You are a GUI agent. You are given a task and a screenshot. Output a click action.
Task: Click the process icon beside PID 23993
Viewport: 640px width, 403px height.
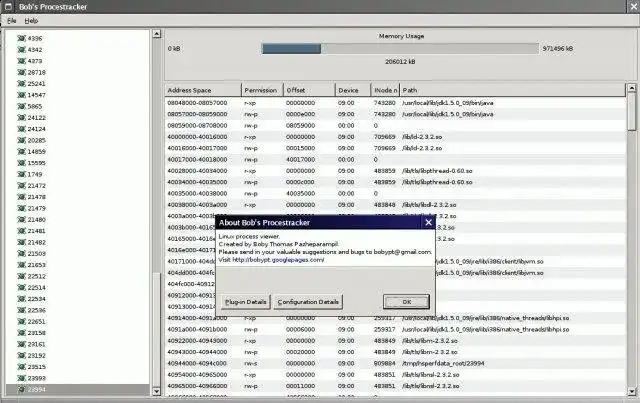(22, 379)
